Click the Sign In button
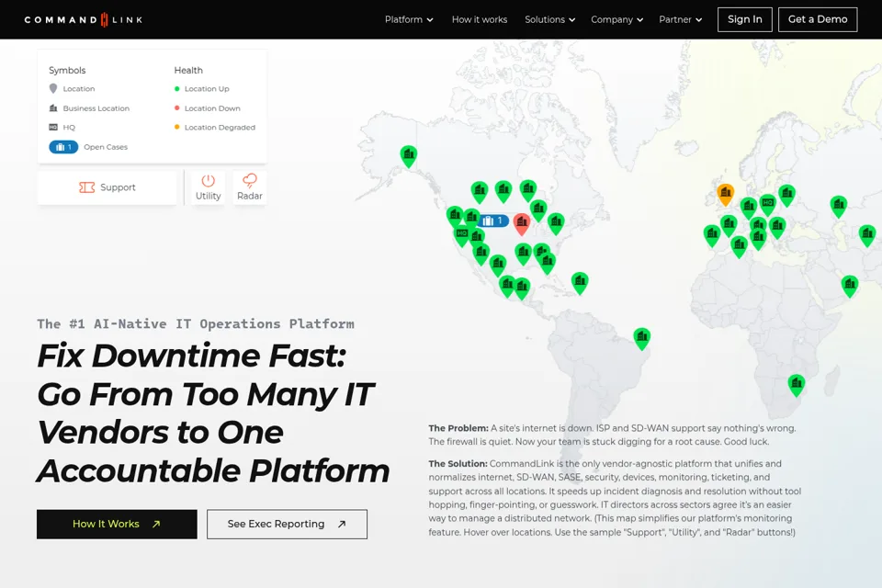Viewport: 882px width, 588px height. point(745,19)
